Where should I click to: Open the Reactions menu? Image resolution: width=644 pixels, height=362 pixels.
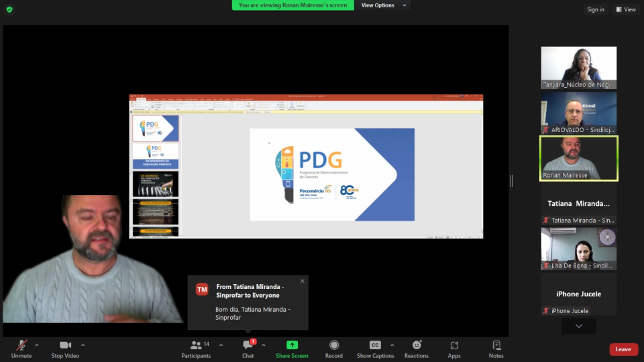click(x=416, y=348)
